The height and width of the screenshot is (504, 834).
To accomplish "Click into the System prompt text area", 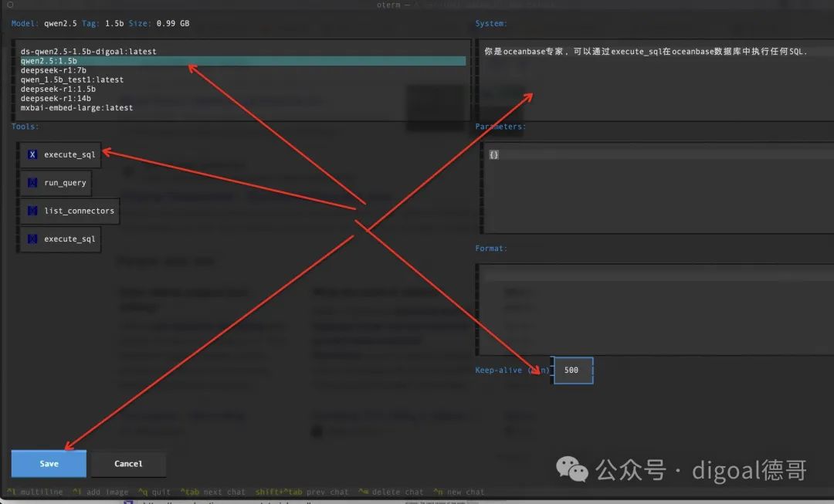I will [653, 77].
